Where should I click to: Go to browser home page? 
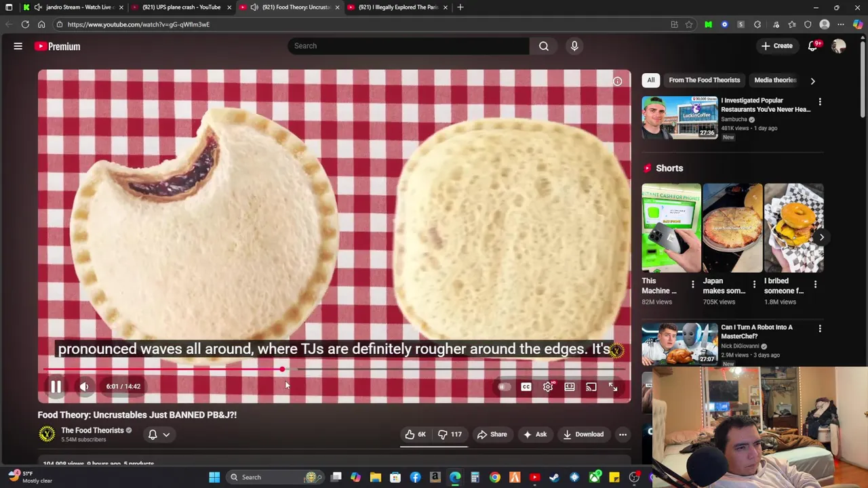pyautogui.click(x=41, y=24)
